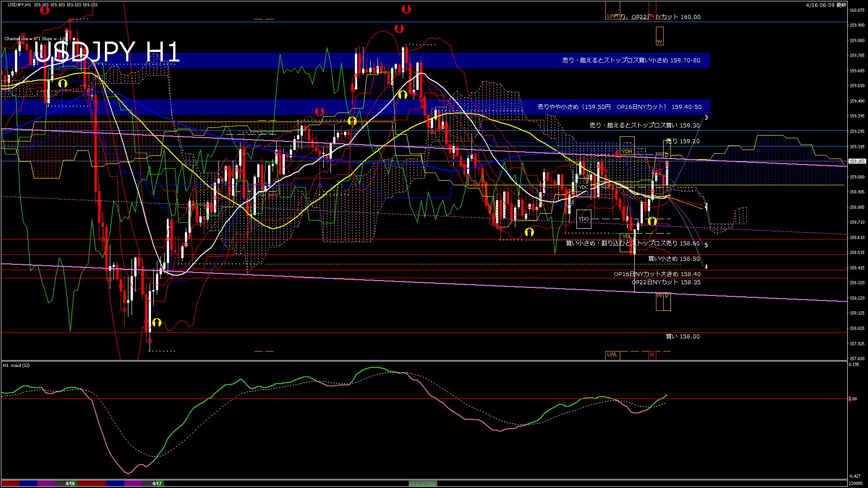The height and width of the screenshot is (488, 868).
Task: Click the H1 macd (12) indicator label
Action: click(16, 366)
